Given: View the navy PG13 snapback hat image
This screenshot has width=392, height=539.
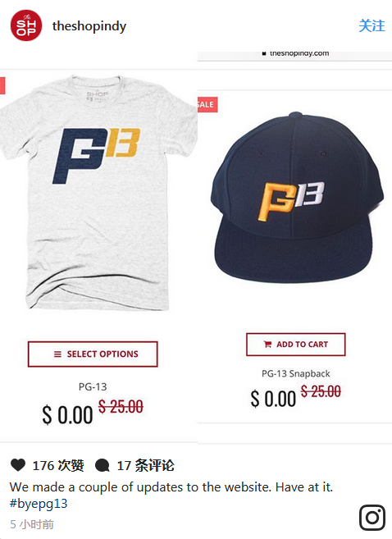Looking at the screenshot, I should tap(297, 198).
